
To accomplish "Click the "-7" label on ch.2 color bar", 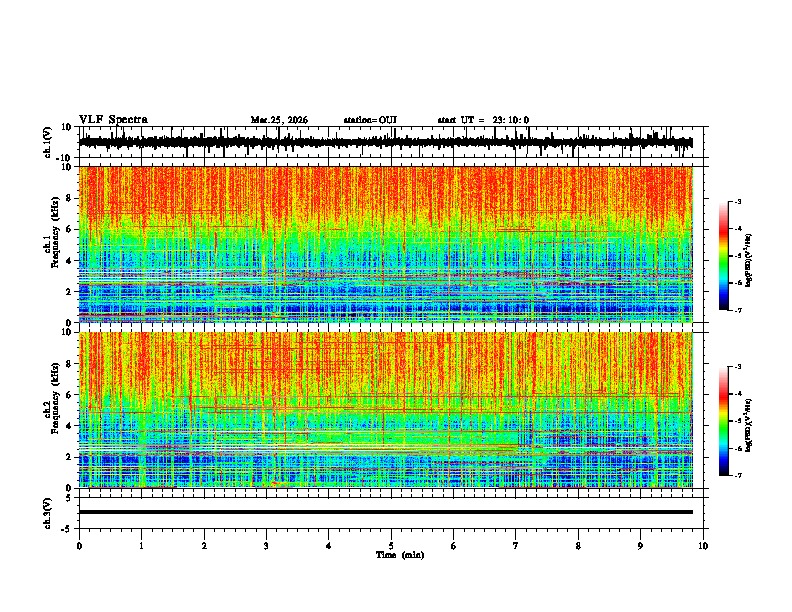I will pos(738,475).
